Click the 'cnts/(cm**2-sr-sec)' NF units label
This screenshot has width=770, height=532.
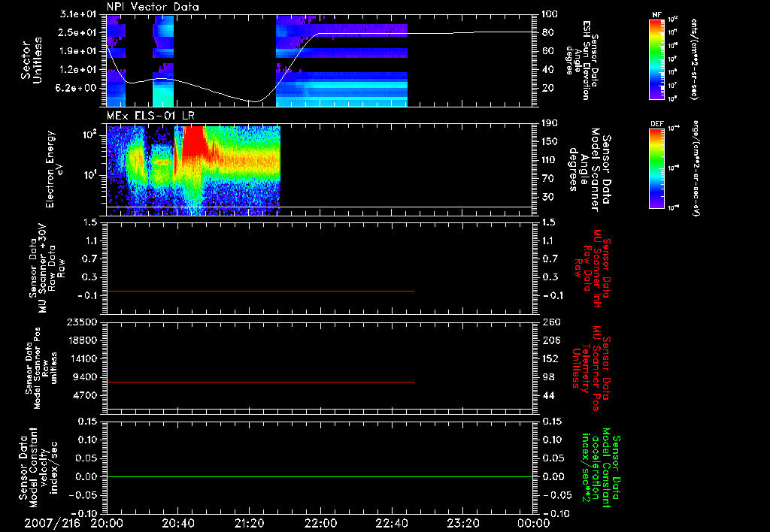point(694,59)
